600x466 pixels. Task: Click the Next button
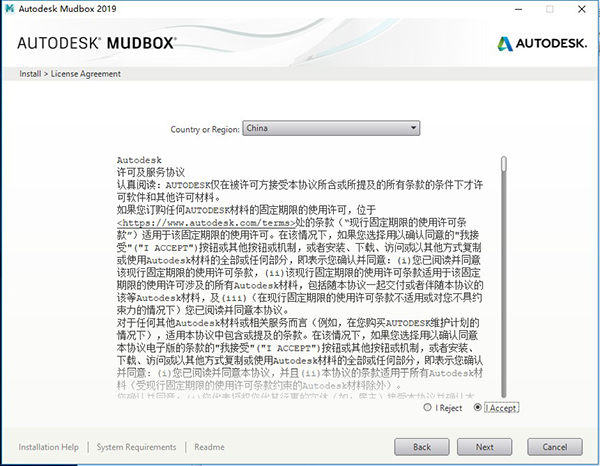tap(484, 447)
